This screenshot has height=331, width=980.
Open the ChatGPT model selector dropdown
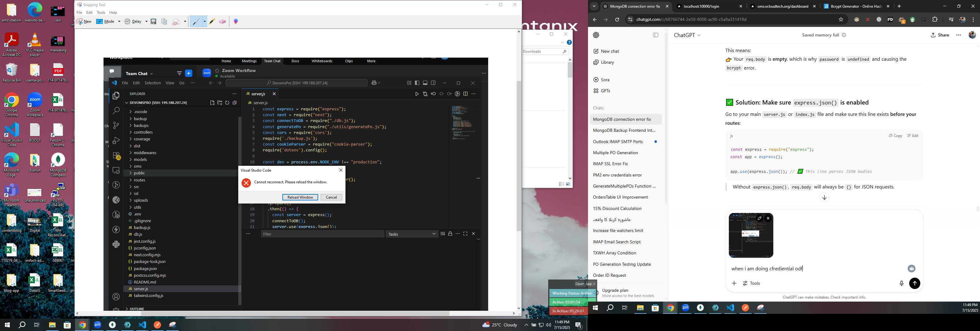tap(687, 35)
